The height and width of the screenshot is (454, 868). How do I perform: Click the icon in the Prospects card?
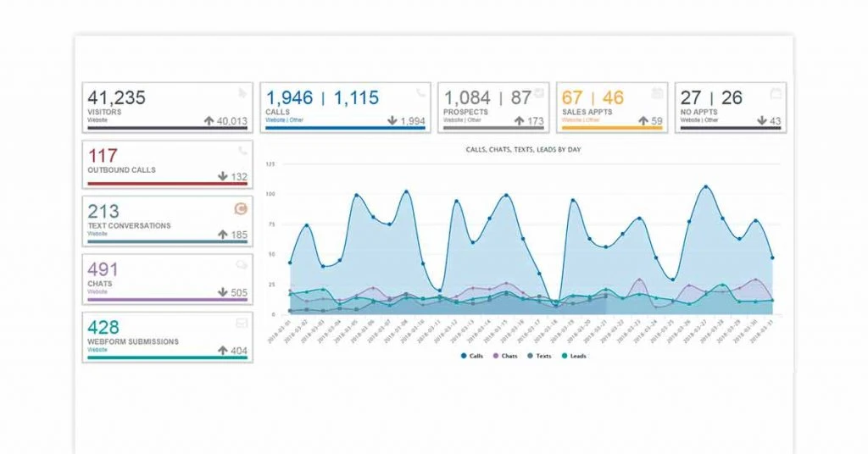[x=538, y=93]
